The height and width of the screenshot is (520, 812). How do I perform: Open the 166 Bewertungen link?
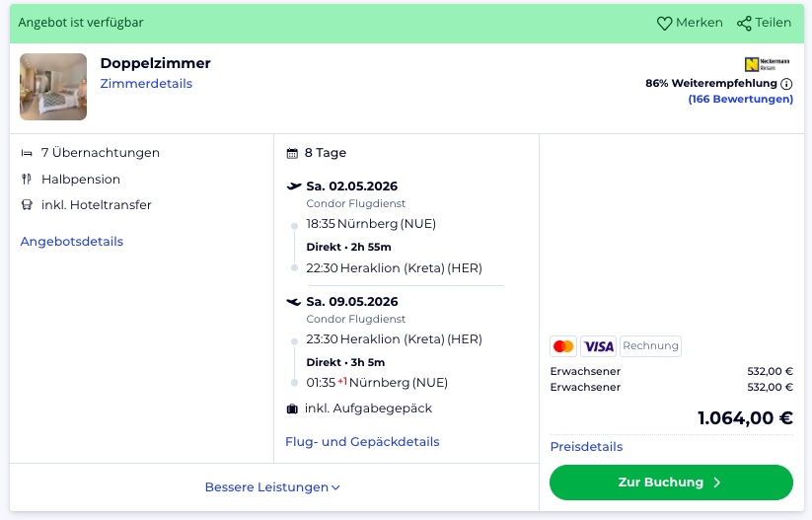point(741,99)
